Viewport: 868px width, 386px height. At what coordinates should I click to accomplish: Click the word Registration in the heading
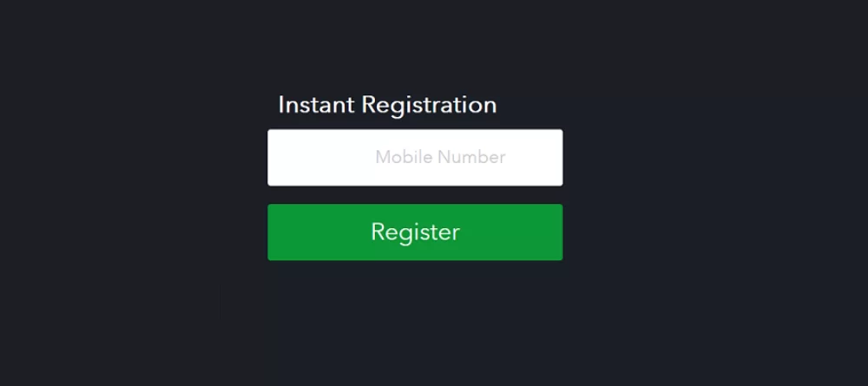tap(429, 104)
